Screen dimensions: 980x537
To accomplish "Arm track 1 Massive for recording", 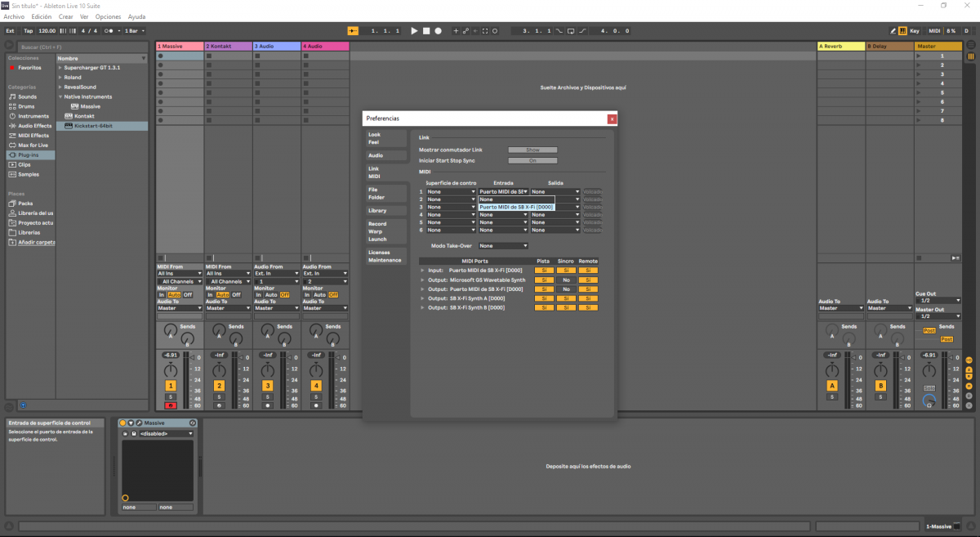I will [x=171, y=405].
